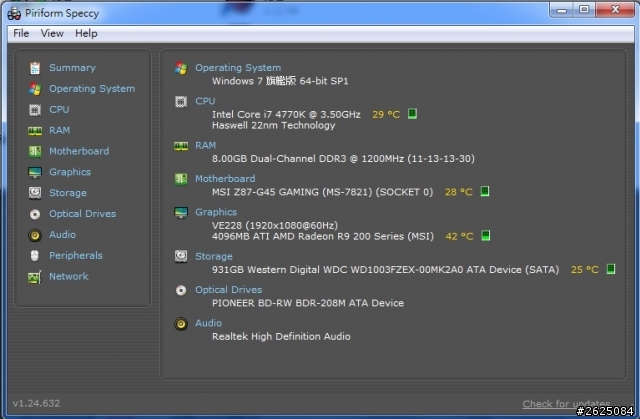Click Operating System heading link in summary
Viewport: 640px width, 419px height.
pyautogui.click(x=238, y=68)
